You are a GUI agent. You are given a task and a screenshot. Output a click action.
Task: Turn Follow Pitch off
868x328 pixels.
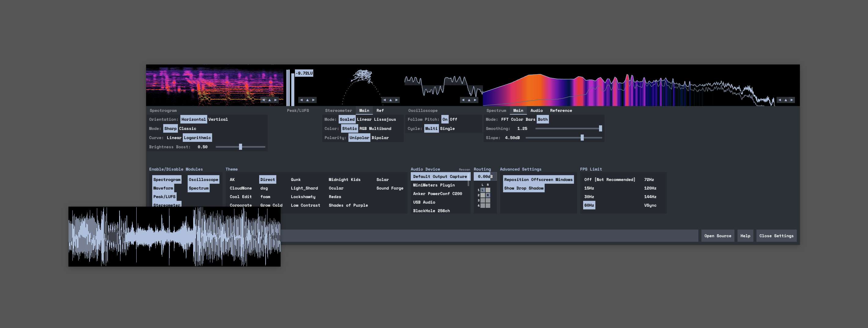453,119
